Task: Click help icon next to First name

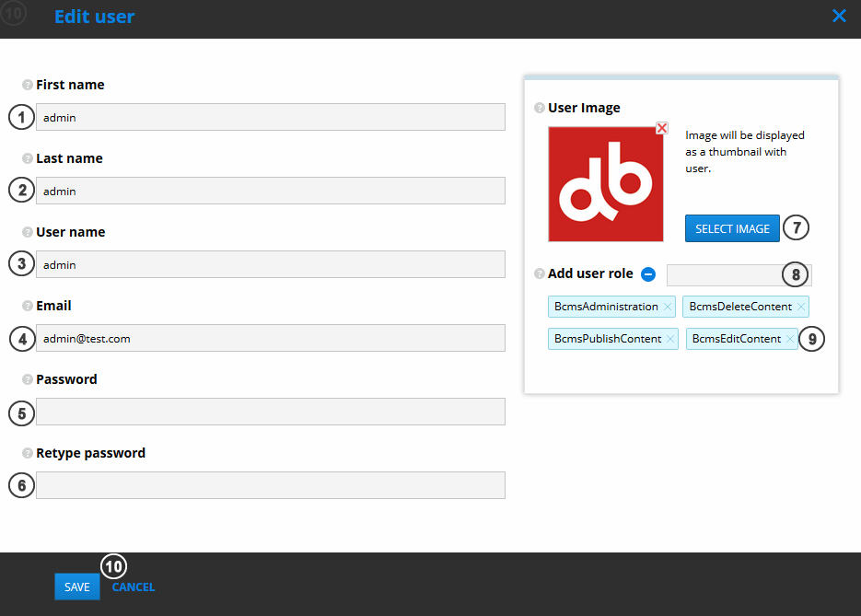Action: point(28,85)
